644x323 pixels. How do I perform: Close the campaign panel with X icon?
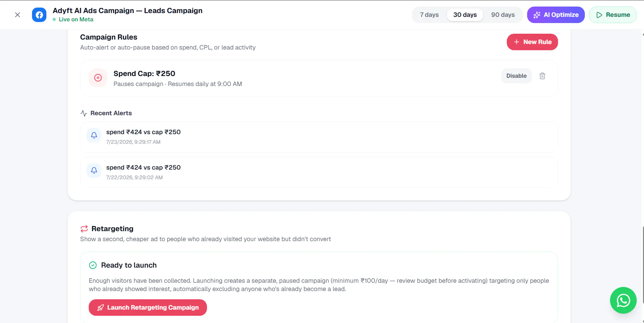click(18, 15)
